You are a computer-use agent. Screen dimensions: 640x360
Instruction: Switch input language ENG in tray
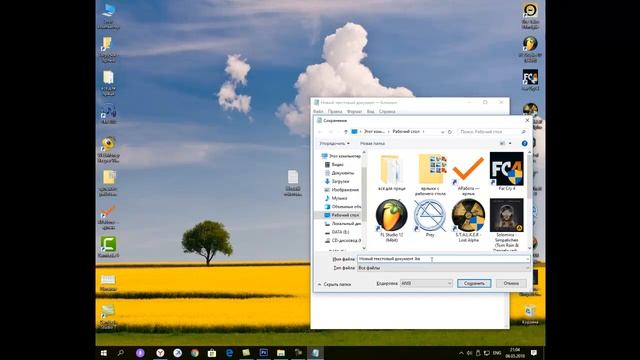pyautogui.click(x=497, y=353)
